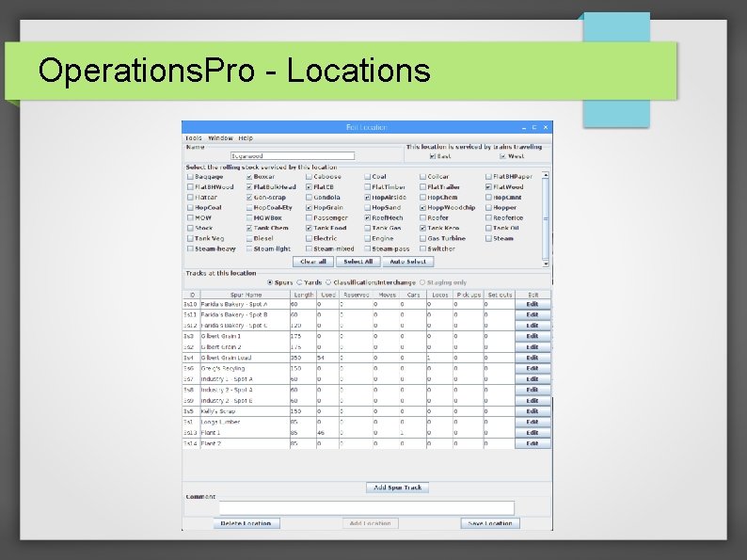Uncheck the FlatBulkHead checkbox
The image size is (747, 560).
(x=249, y=187)
